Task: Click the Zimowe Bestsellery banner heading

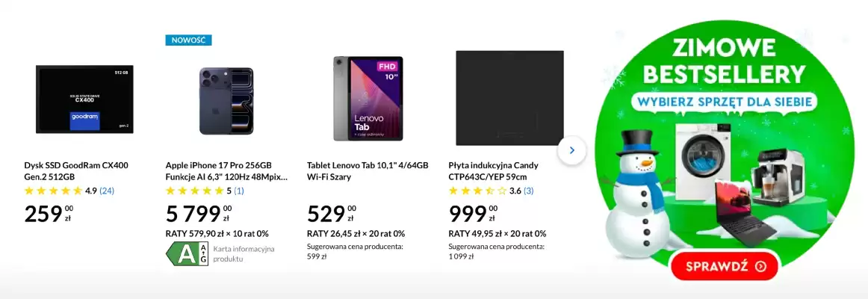Action: tap(725, 61)
